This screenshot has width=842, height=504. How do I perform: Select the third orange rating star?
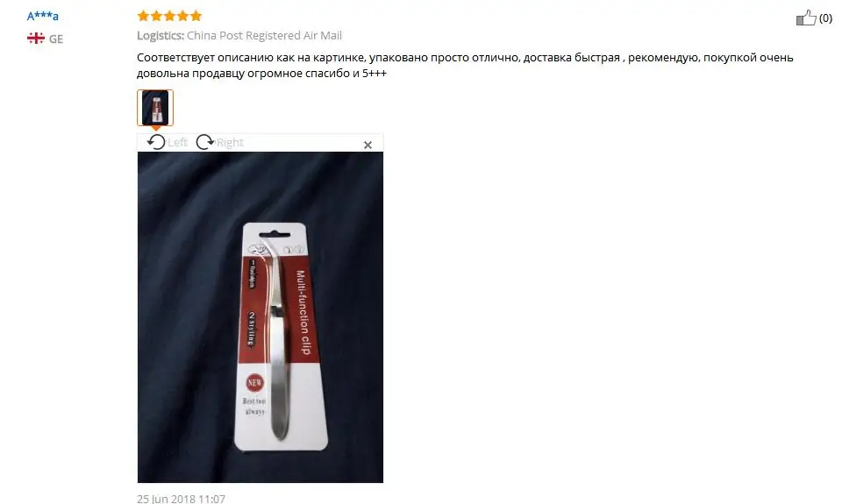[169, 16]
